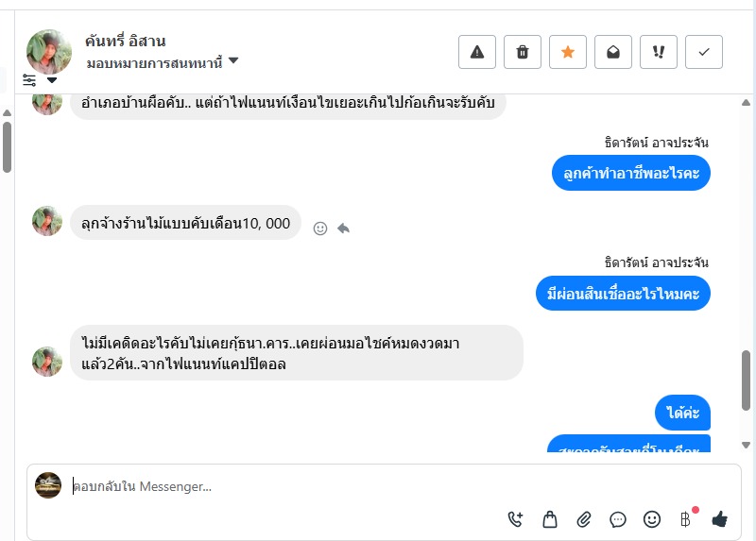Open the shopping bag order icon

click(x=550, y=518)
